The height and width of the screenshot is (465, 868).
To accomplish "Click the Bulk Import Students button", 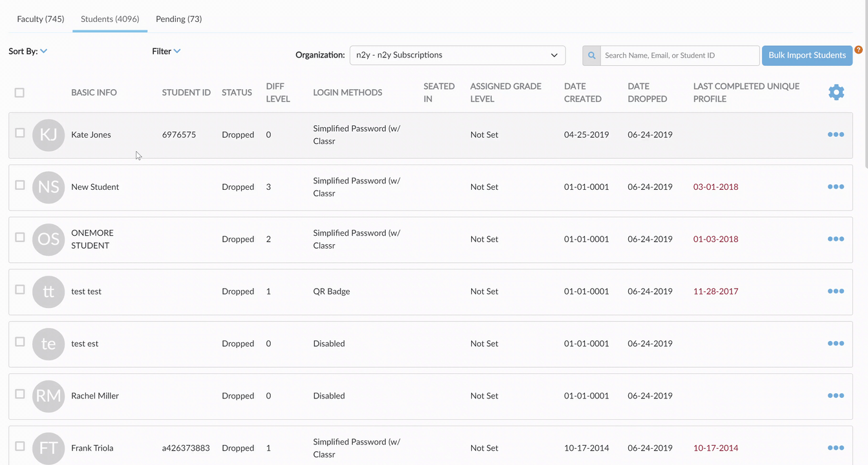I will pos(807,56).
